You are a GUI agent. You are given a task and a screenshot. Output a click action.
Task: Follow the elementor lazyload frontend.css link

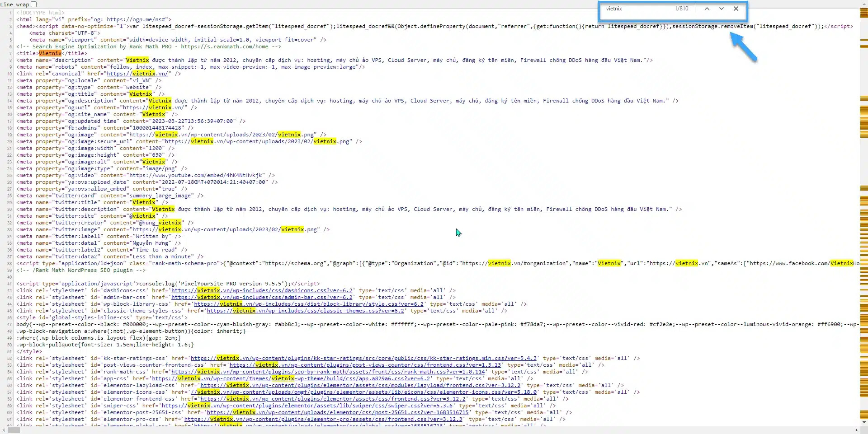coord(360,385)
